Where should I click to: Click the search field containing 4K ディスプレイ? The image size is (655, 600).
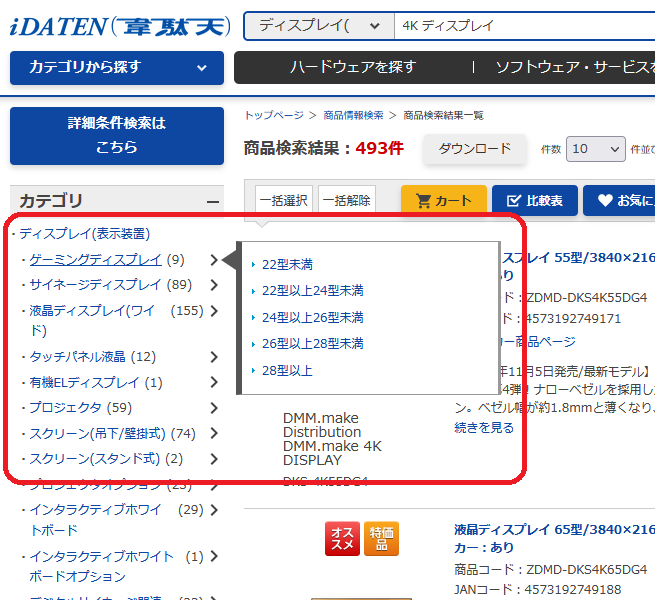pyautogui.click(x=520, y=26)
